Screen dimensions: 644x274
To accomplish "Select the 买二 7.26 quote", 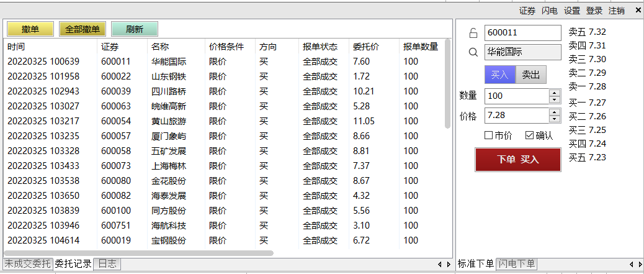I will pos(588,116).
